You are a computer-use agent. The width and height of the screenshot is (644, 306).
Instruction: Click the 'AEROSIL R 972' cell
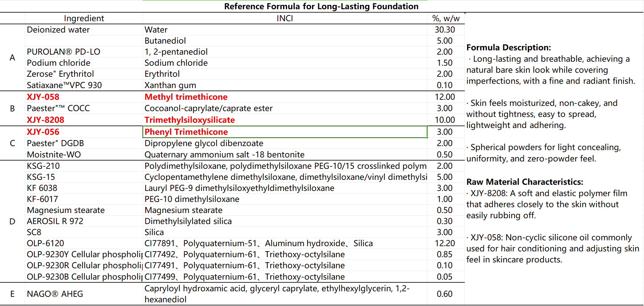[x=84, y=221]
